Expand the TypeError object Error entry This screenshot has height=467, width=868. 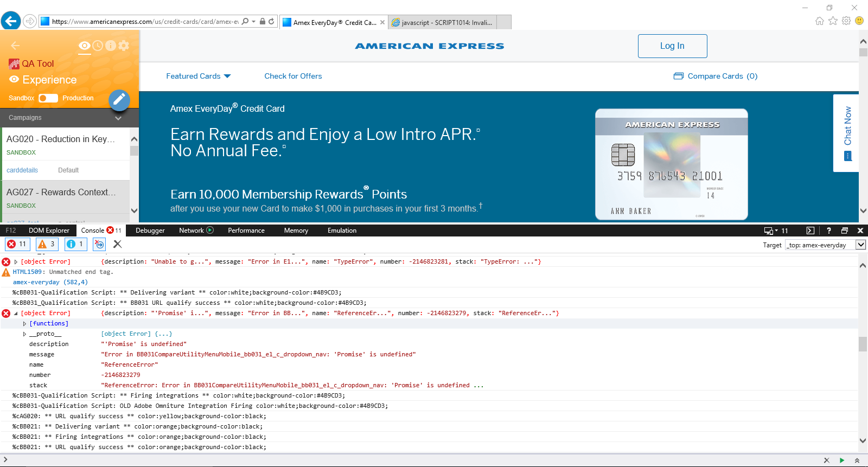tap(16, 262)
